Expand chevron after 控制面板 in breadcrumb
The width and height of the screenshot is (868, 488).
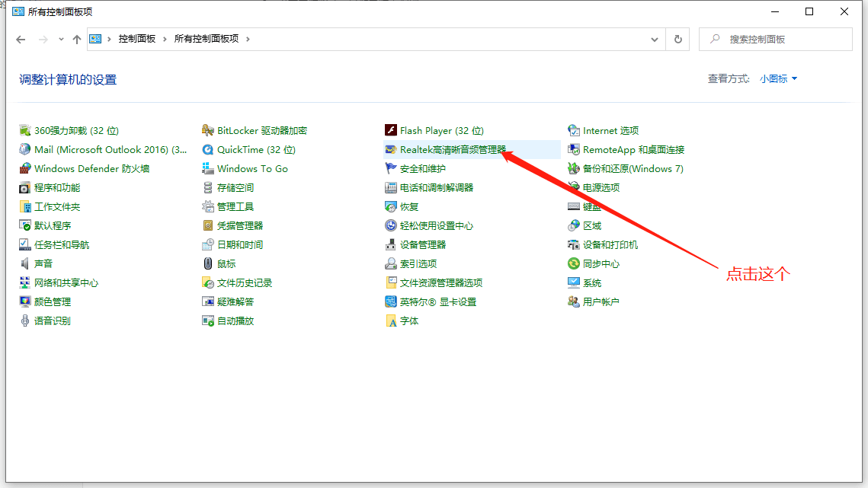pyautogui.click(x=165, y=39)
